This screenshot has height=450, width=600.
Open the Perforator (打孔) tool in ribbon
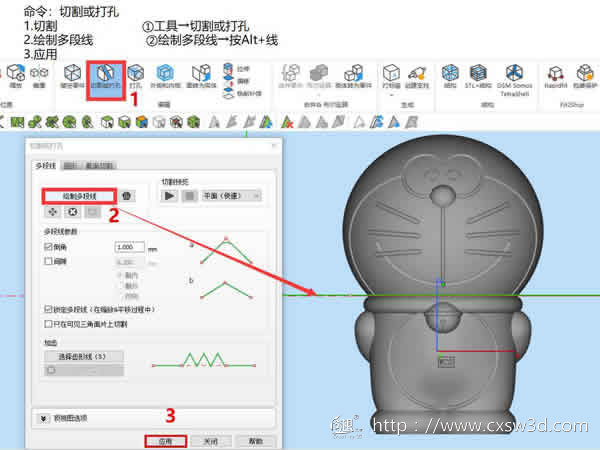(x=135, y=77)
